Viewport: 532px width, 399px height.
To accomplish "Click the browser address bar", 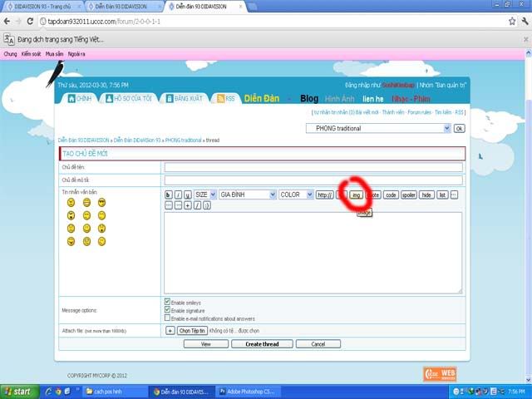I will point(272,22).
